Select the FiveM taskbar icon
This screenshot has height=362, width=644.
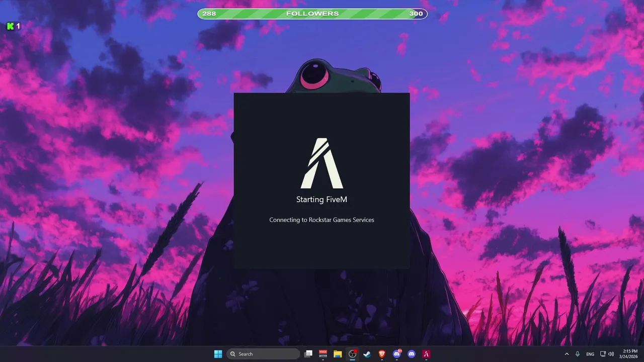click(x=426, y=354)
